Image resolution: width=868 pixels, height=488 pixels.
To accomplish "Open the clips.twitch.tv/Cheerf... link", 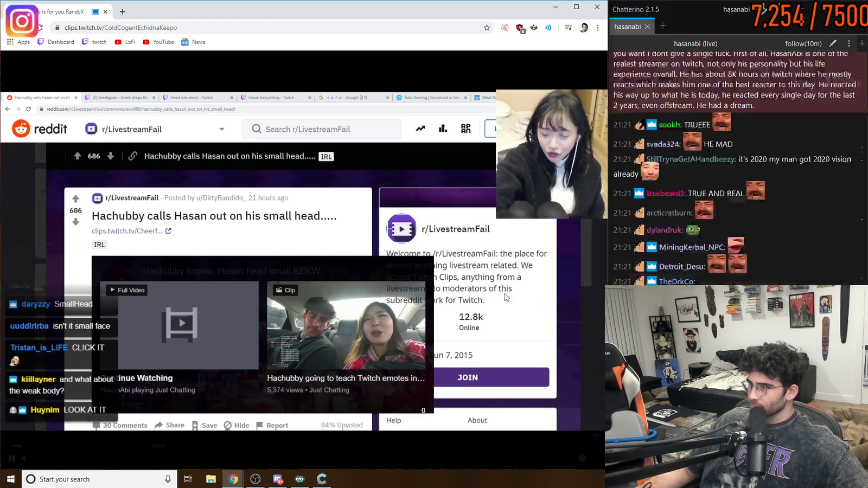I will pos(131,231).
